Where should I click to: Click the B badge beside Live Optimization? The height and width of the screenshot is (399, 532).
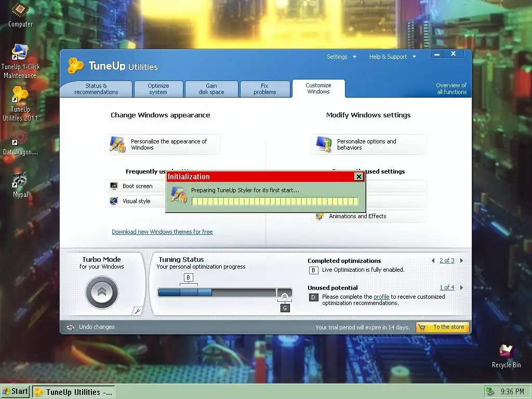coord(313,270)
